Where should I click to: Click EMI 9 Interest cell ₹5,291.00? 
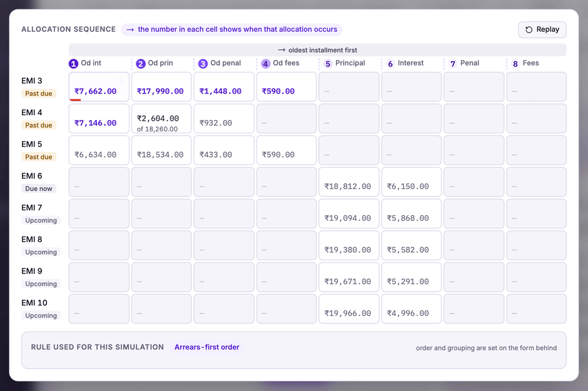coord(412,277)
